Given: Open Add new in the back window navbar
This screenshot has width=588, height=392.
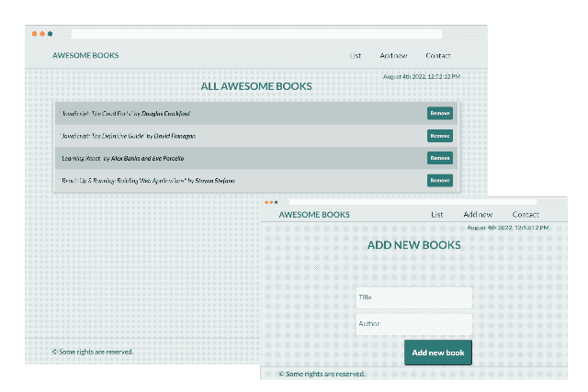Looking at the screenshot, I should [x=393, y=56].
